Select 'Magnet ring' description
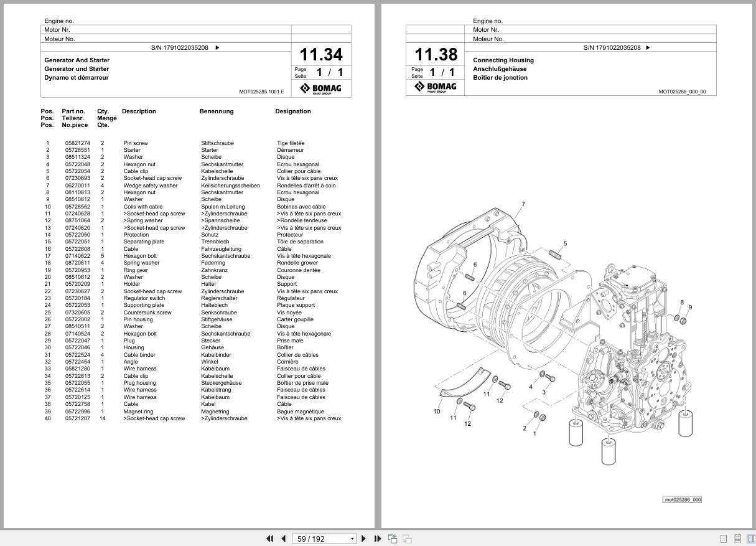This screenshot has width=756, height=546. (138, 412)
